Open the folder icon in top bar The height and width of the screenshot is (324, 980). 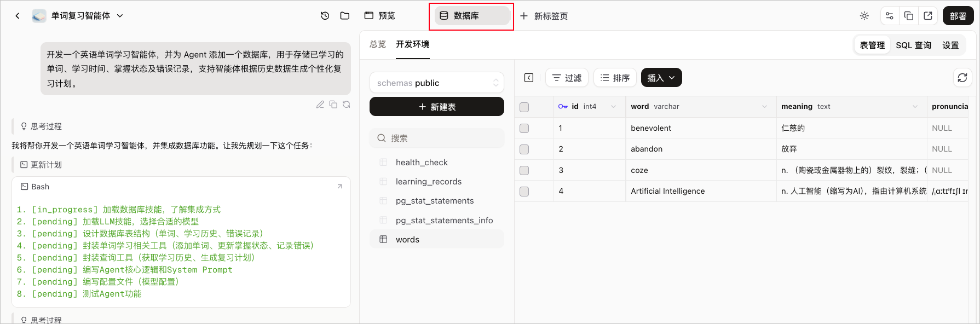click(x=345, y=16)
